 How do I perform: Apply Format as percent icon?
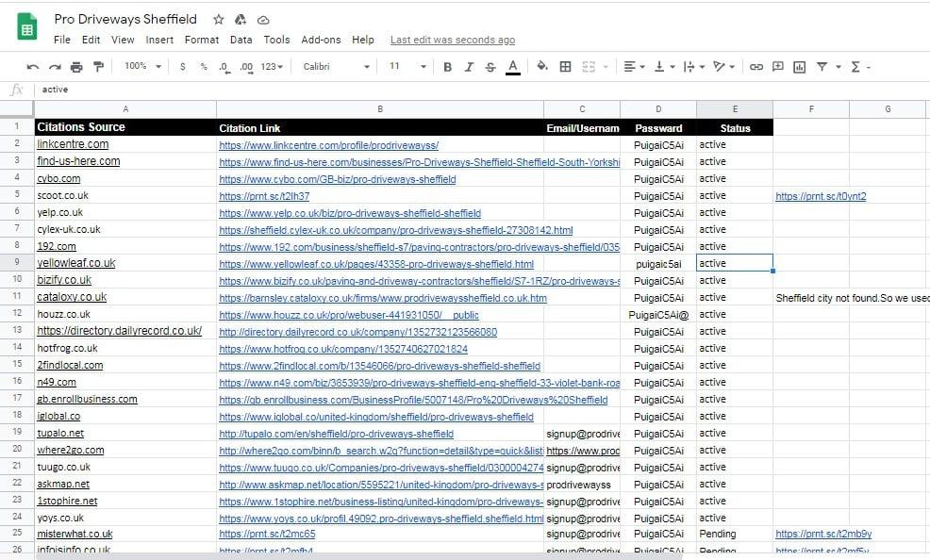coord(203,67)
